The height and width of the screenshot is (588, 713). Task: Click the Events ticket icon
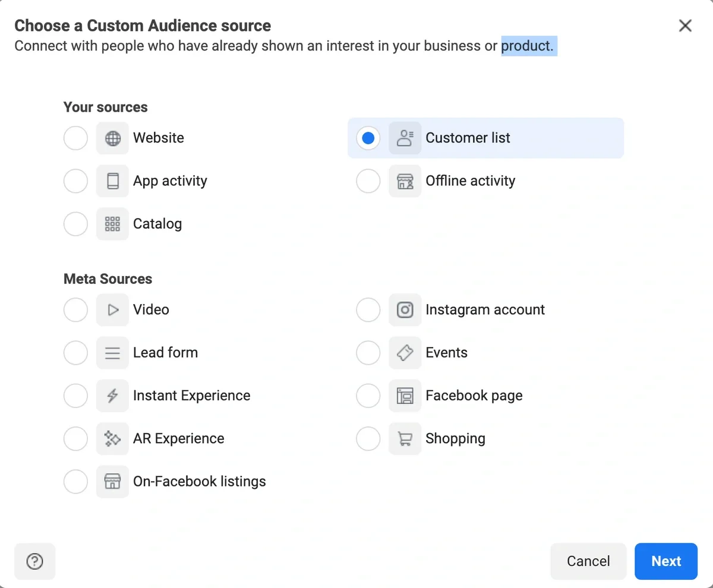(x=405, y=352)
